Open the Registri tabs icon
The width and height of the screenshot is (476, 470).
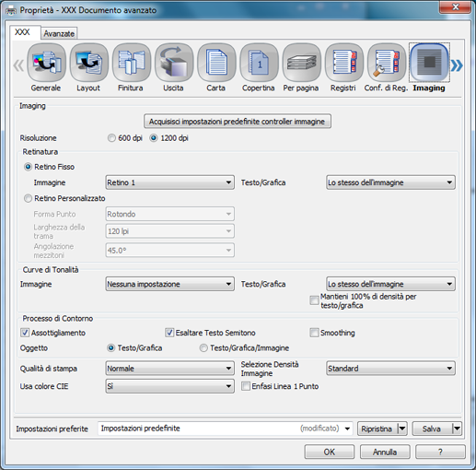coord(344,63)
